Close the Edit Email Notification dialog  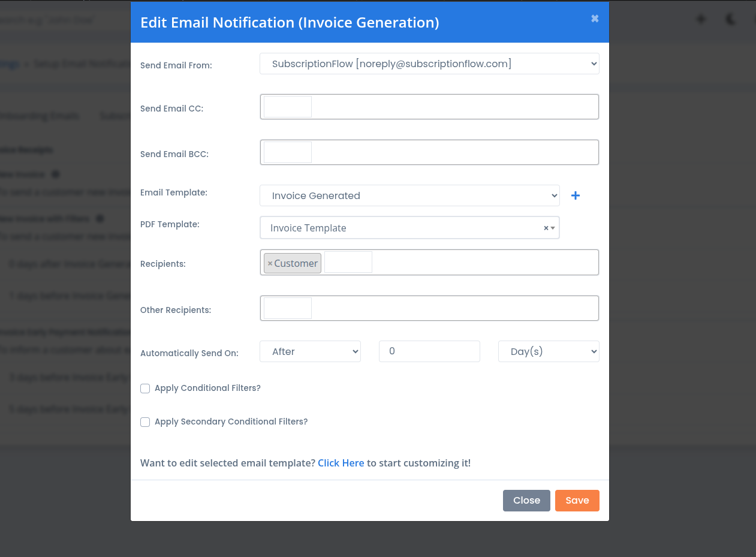coord(594,18)
